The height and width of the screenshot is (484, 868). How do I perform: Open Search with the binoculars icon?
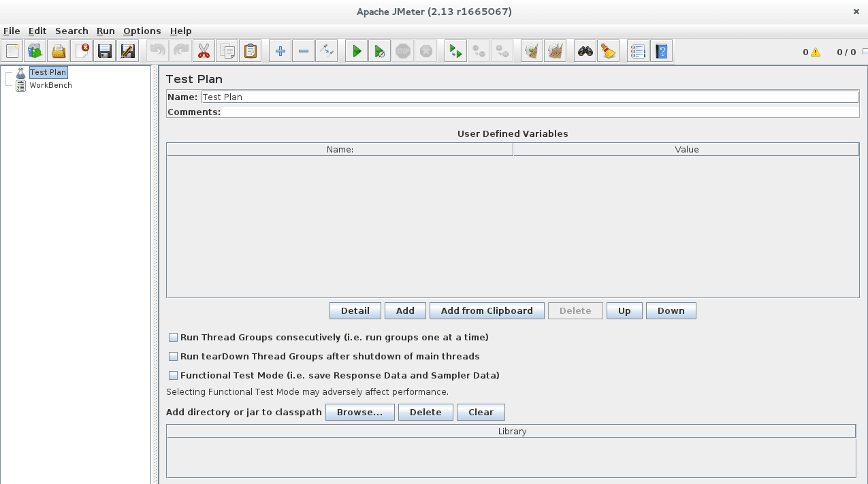coord(585,51)
